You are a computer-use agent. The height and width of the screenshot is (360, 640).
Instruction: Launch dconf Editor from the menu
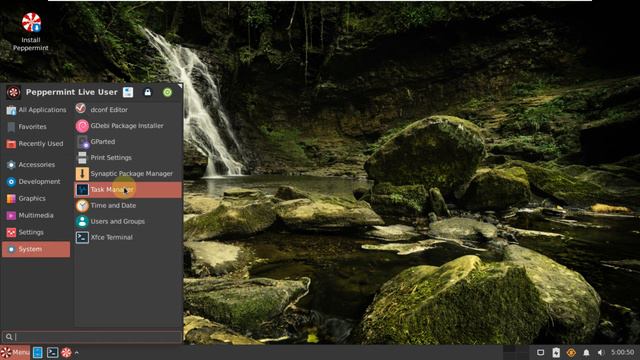(x=128, y=109)
